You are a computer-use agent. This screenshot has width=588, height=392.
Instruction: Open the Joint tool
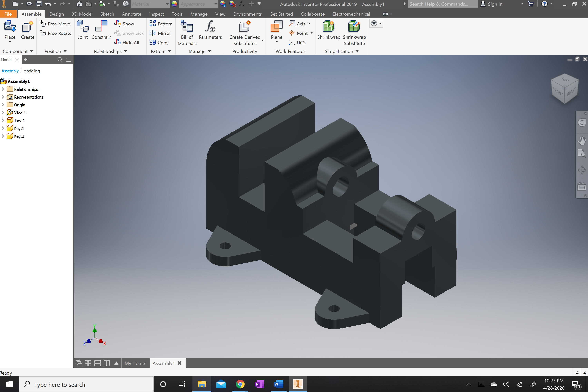83,30
